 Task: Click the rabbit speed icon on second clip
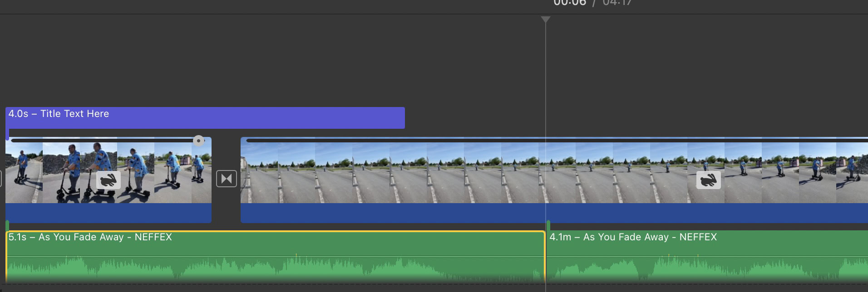708,180
